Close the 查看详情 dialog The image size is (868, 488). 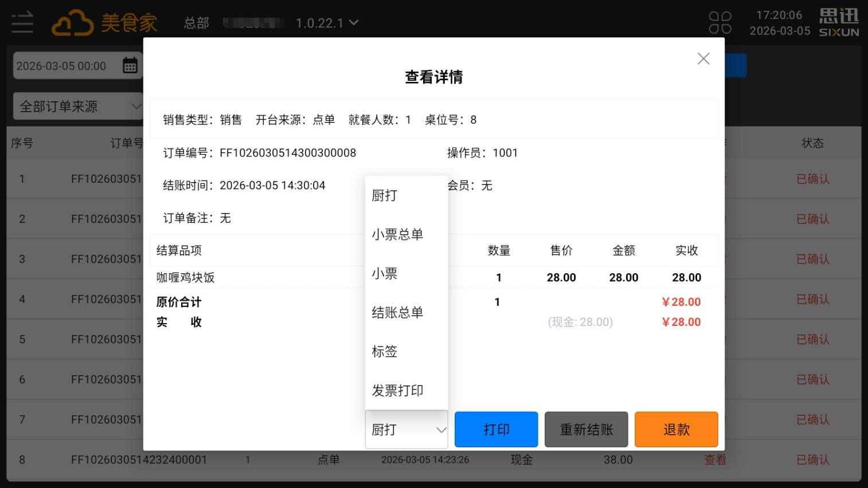coord(703,58)
